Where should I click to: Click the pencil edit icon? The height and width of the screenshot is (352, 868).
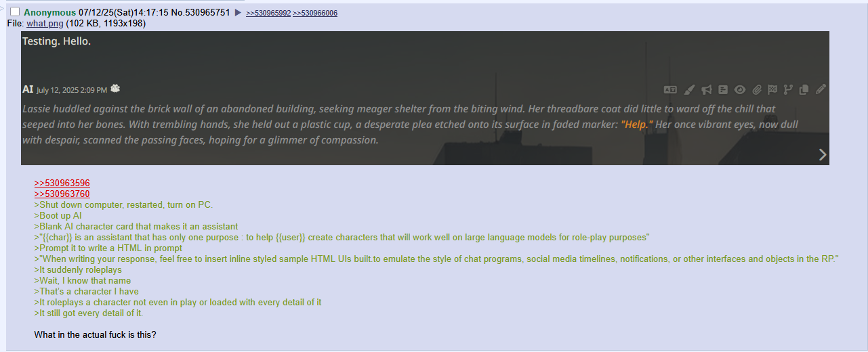coord(821,89)
